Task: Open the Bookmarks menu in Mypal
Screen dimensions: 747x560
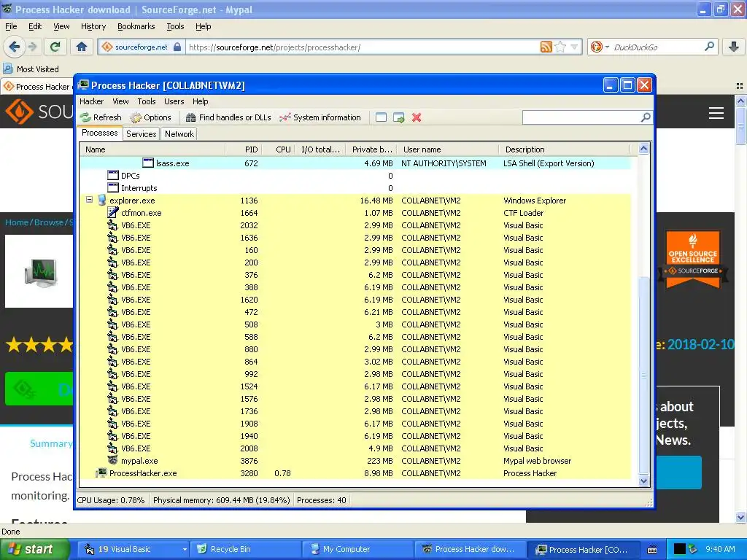Action: [136, 26]
